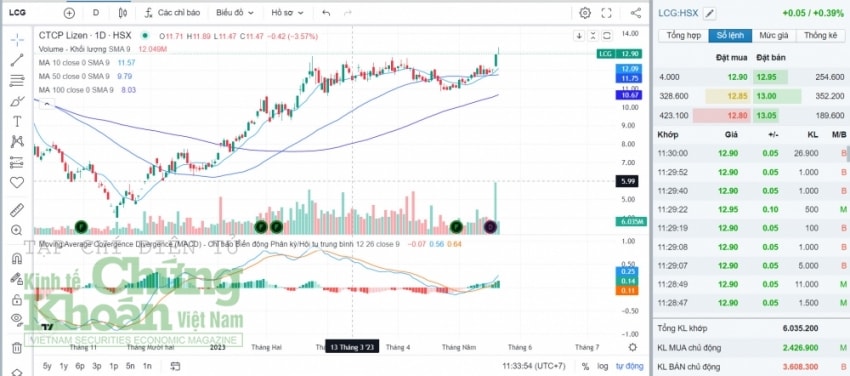Viewport: 850px width, 376px height.
Task: Select the 1y time range button
Action: [x=64, y=366]
